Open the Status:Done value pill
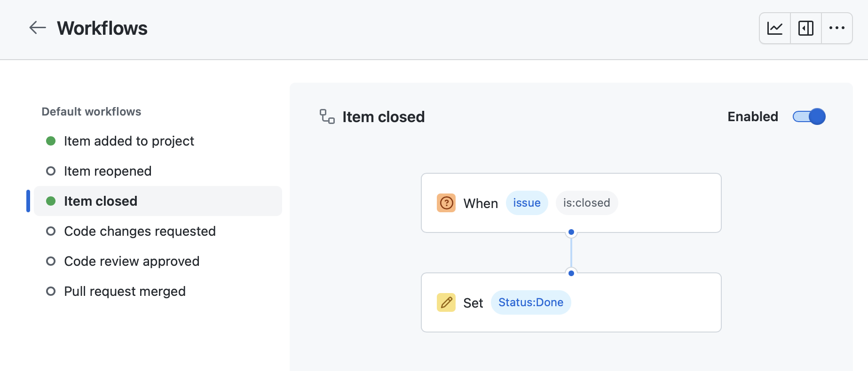Image resolution: width=868 pixels, height=371 pixels. coord(531,302)
